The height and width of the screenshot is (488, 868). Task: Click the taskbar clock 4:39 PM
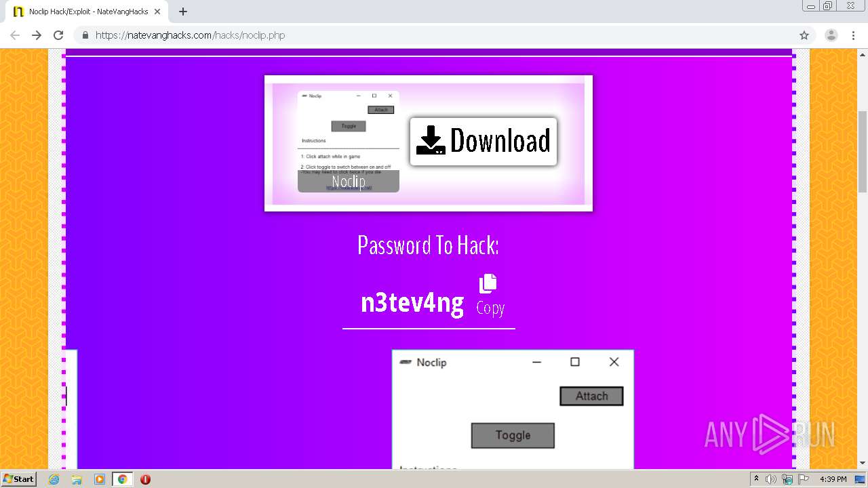coord(833,479)
